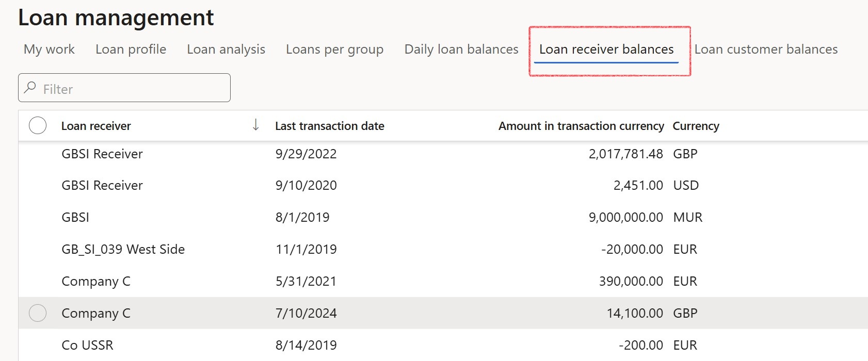Click the Currency column header
The width and height of the screenshot is (868, 361).
(696, 125)
